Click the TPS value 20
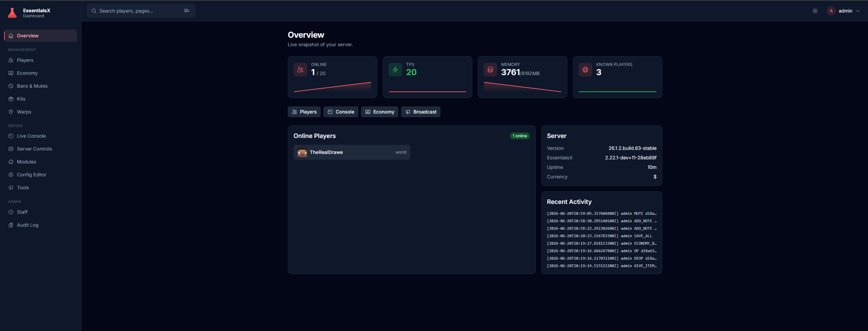The width and height of the screenshot is (868, 331). pyautogui.click(x=411, y=72)
